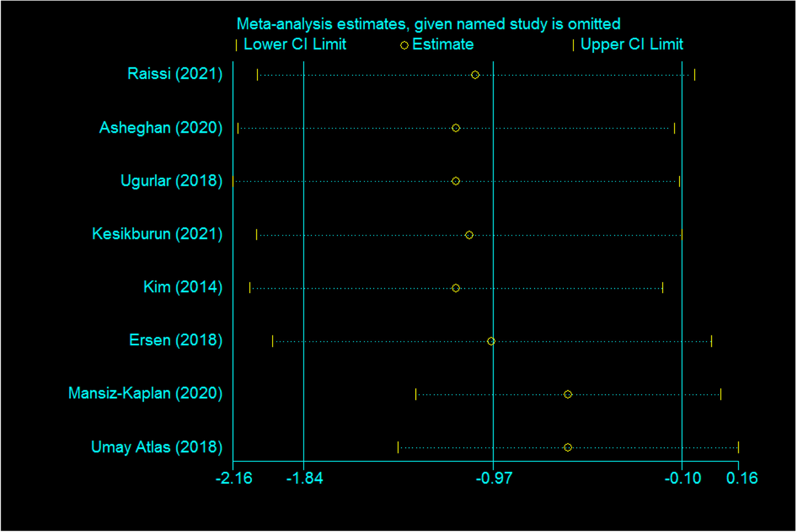Click the Asheghan (2020) study label
Screen dimensions: 796x532
161,128
